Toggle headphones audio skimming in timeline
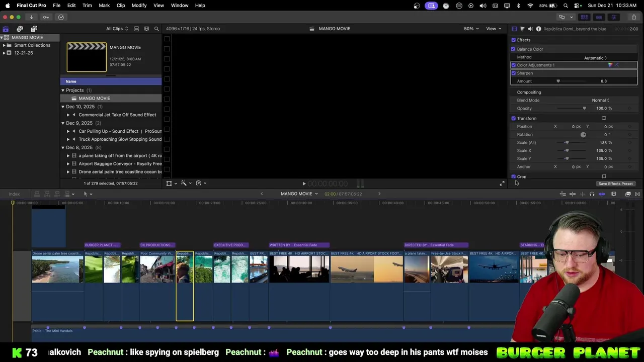This screenshot has height=362, width=644. coord(592,194)
